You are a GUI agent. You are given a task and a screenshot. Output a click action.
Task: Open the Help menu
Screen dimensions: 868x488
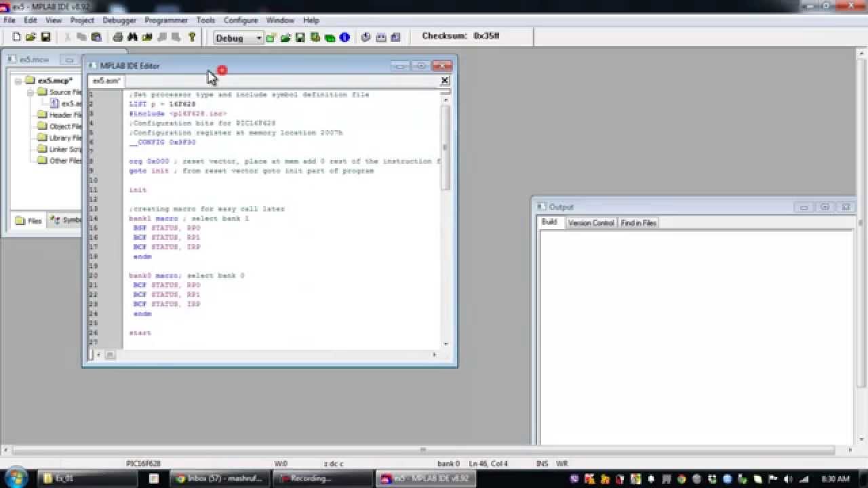click(x=311, y=20)
